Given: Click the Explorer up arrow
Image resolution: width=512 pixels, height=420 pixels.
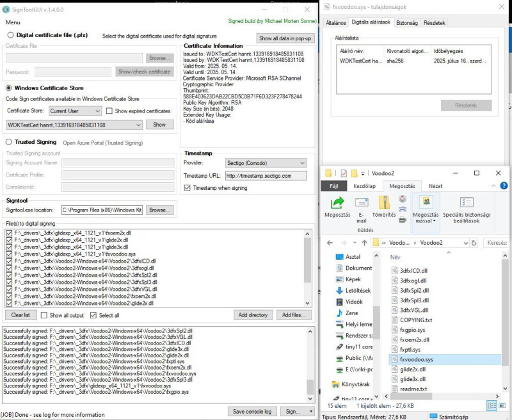Looking at the screenshot, I should coord(364,243).
